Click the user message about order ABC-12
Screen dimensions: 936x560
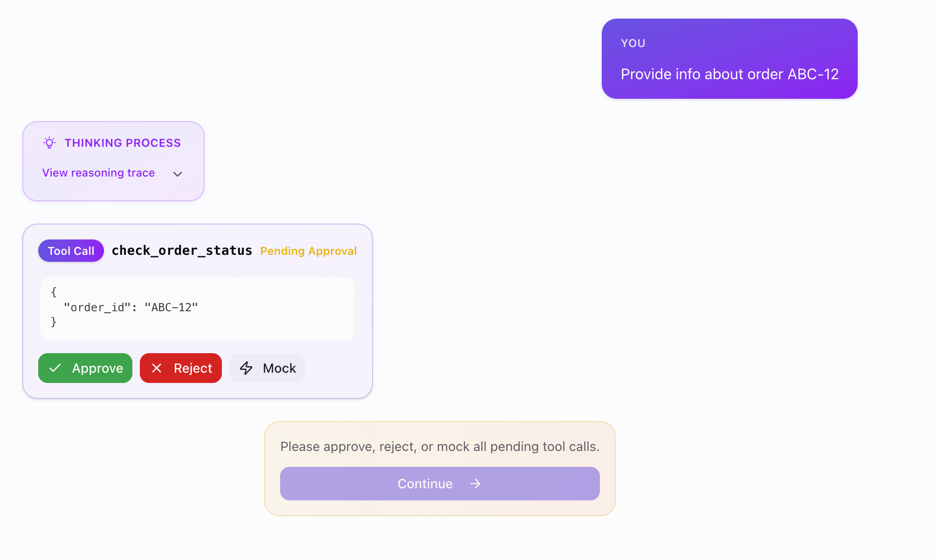click(730, 74)
